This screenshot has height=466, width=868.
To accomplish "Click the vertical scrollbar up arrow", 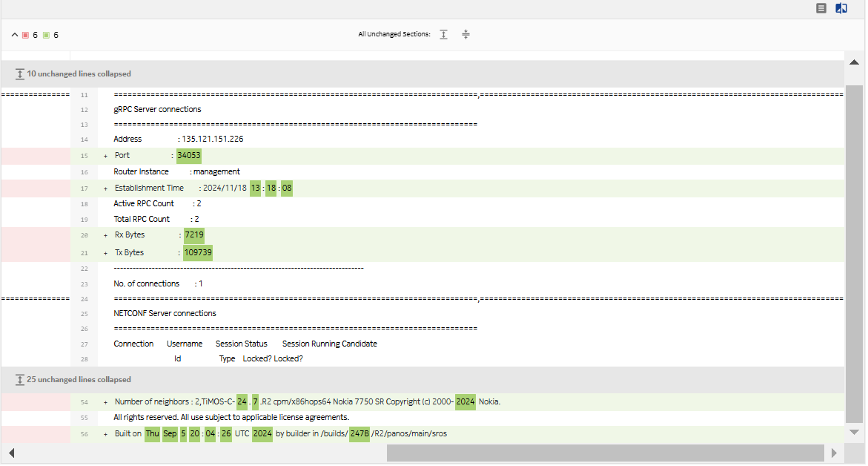I will point(853,62).
